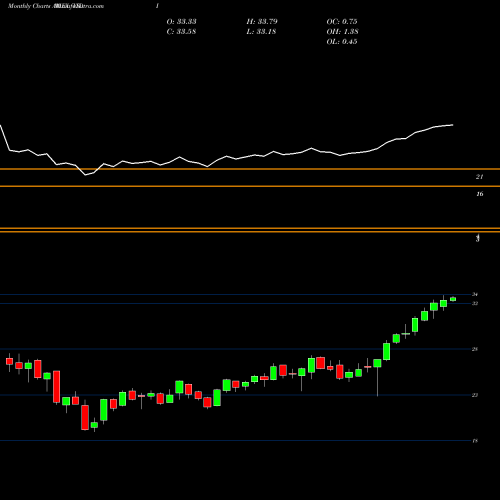Click the OL: 0.45 value
This screenshot has height=500, width=500.
[x=342, y=42]
